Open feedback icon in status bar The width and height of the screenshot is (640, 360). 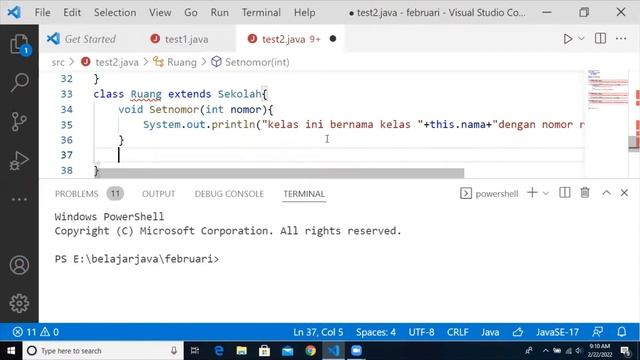pyautogui.click(x=598, y=332)
